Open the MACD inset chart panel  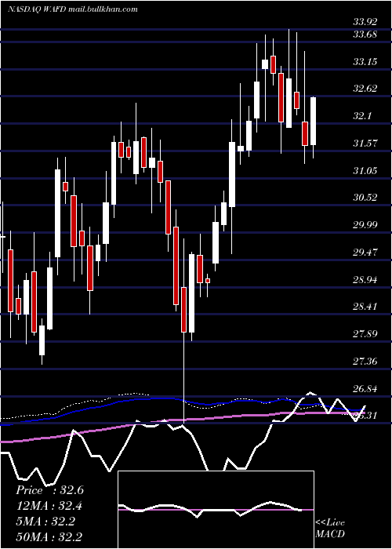pos(216,510)
